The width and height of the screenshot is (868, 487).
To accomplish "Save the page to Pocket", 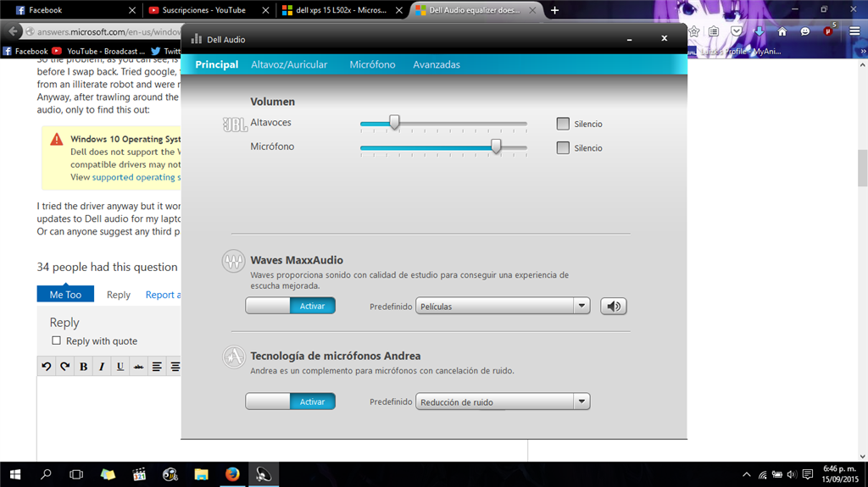I will click(737, 31).
